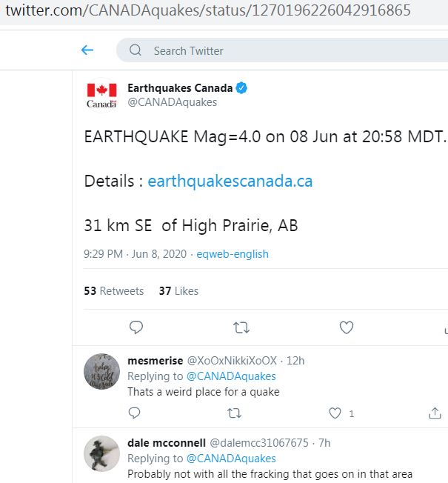Type in the Search Twitter field

(281, 50)
